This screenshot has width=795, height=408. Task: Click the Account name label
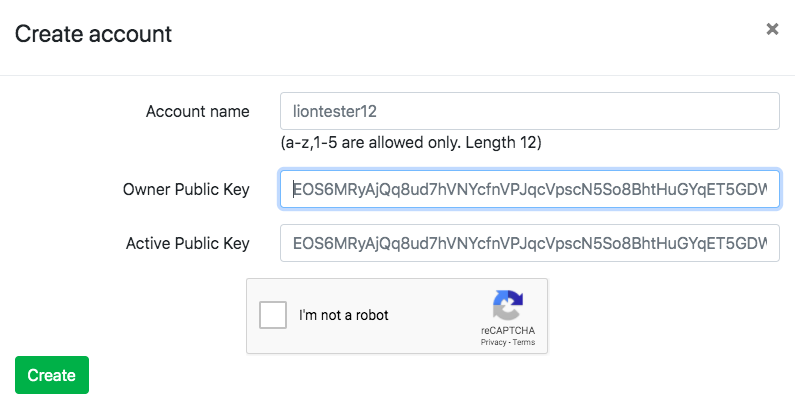coord(198,111)
